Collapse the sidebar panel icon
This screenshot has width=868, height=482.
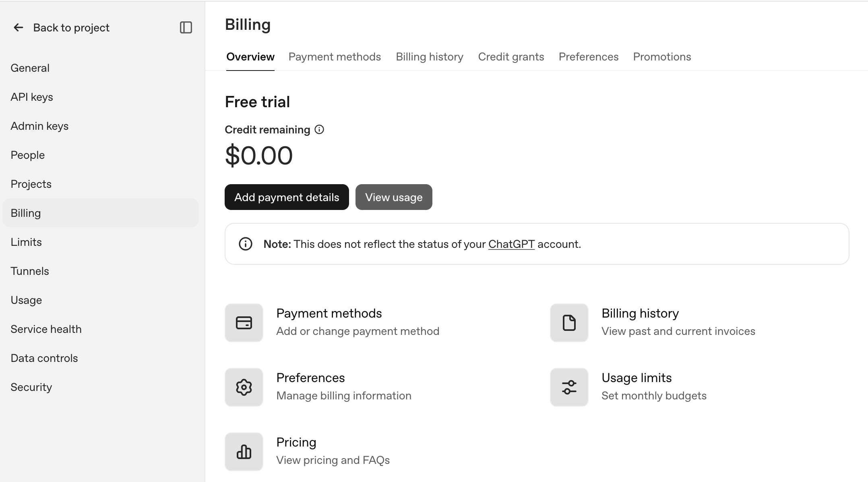tap(186, 27)
